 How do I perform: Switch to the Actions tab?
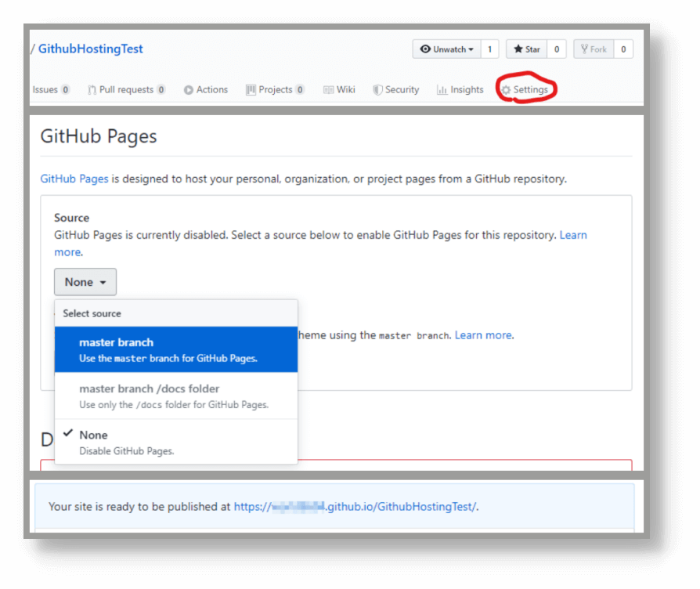pyautogui.click(x=206, y=90)
